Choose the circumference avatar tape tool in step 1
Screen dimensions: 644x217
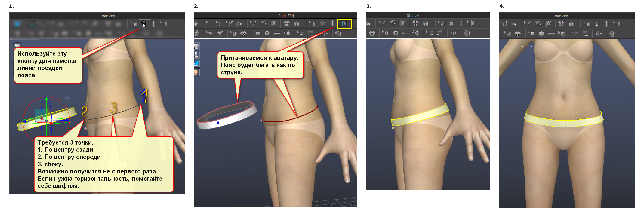(144, 23)
